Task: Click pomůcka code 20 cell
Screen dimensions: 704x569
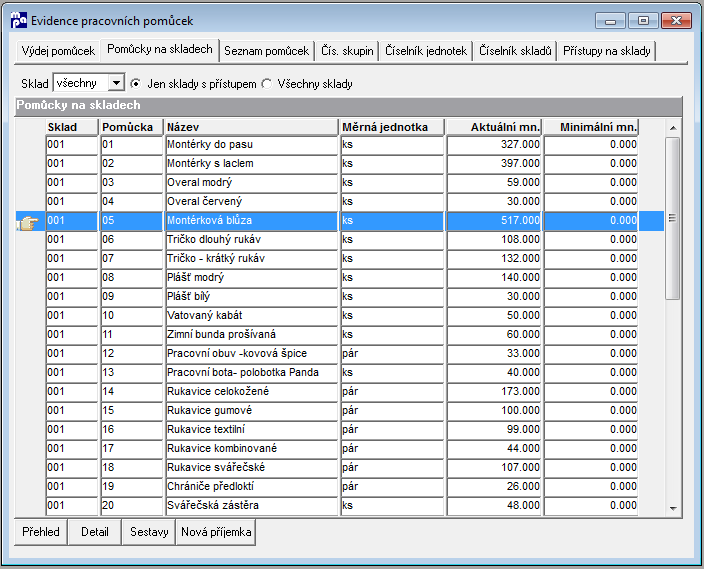Action: [132, 505]
